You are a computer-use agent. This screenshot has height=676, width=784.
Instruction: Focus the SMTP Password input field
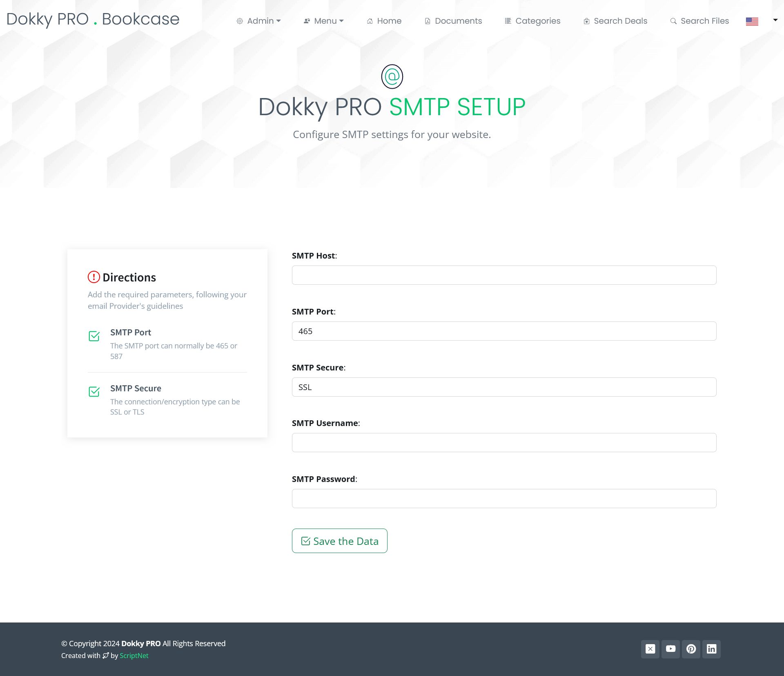pyautogui.click(x=504, y=498)
